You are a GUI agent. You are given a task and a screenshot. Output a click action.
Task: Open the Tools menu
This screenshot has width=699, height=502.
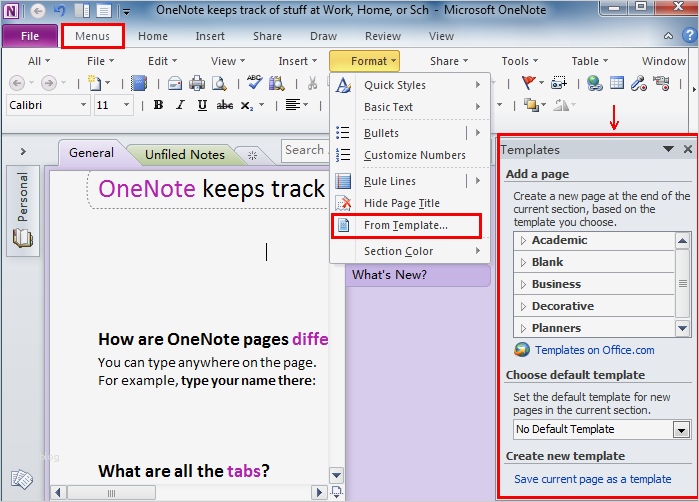coord(519,61)
